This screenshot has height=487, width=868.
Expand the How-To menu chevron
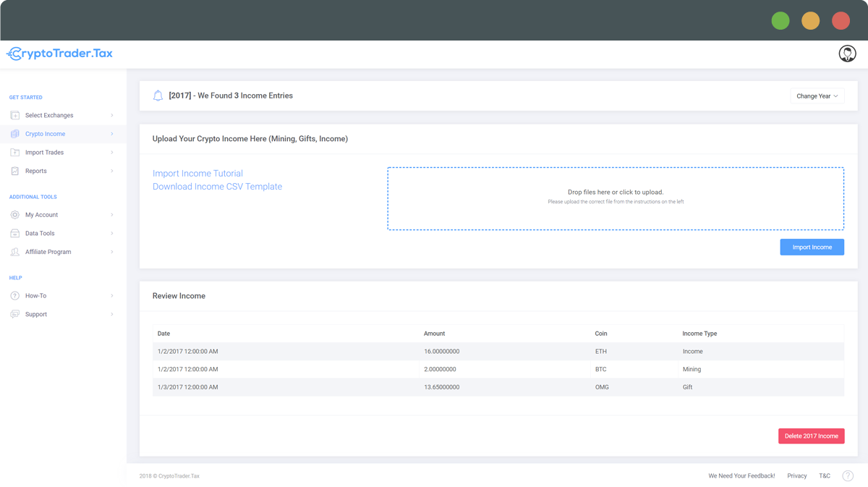coord(112,296)
